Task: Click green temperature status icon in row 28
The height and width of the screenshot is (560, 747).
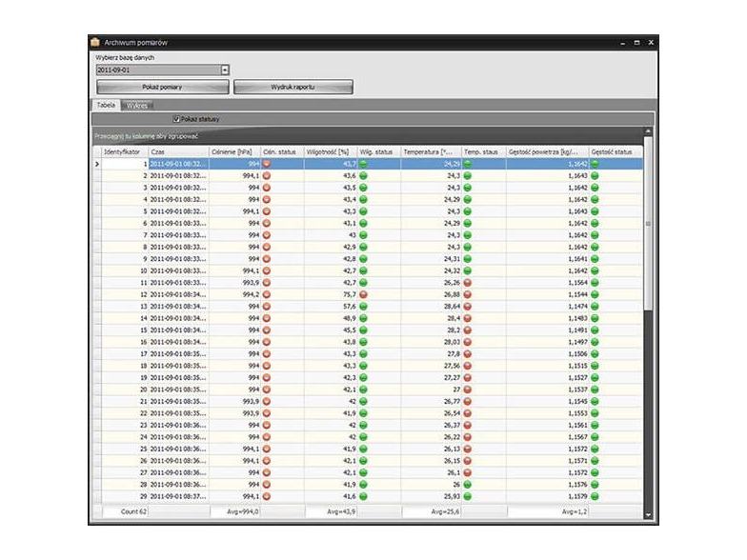Action: [x=467, y=484]
